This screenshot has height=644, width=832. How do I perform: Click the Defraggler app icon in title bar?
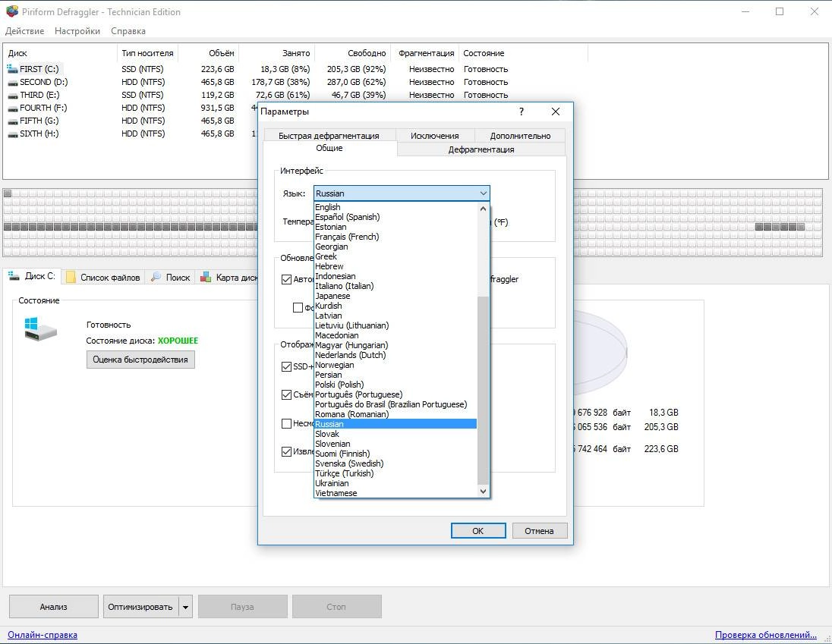coord(11,11)
